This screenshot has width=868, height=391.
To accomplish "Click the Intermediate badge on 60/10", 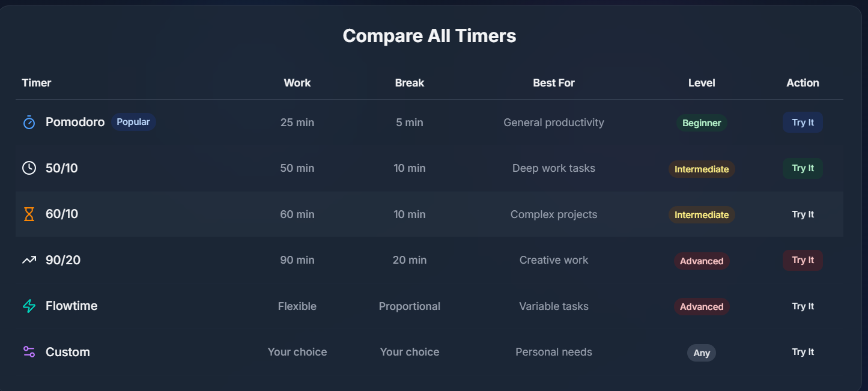I will click(701, 214).
